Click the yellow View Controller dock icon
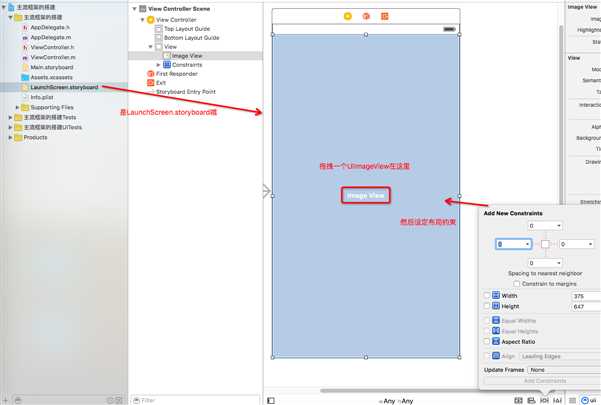The width and height of the screenshot is (601, 405). click(x=348, y=16)
